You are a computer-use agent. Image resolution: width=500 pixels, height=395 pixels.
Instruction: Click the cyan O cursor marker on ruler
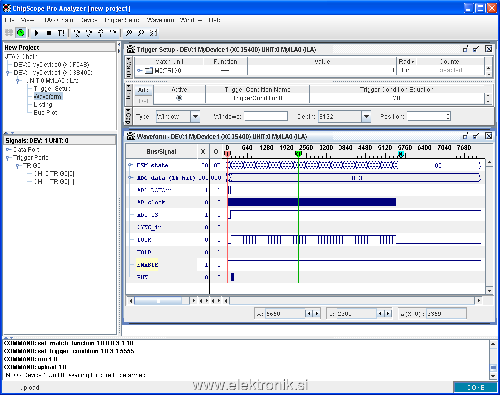coord(401,154)
